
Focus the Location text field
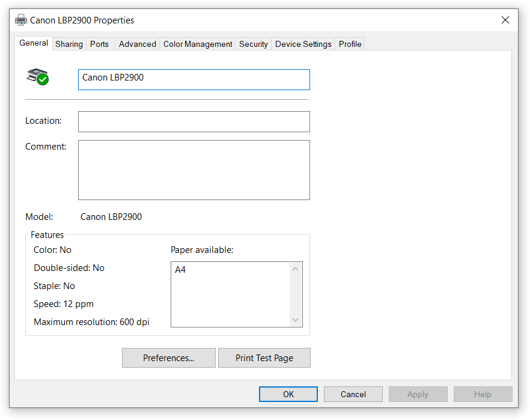(193, 121)
